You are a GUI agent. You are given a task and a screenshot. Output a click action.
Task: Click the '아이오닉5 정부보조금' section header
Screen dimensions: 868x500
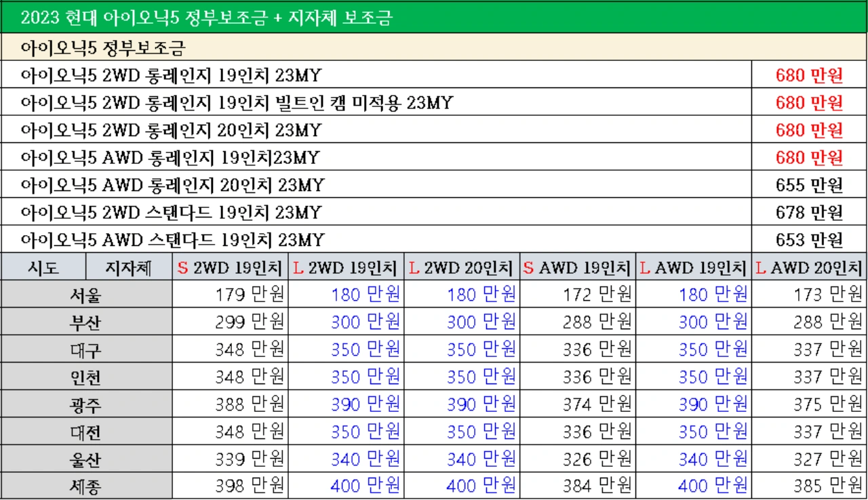point(434,48)
